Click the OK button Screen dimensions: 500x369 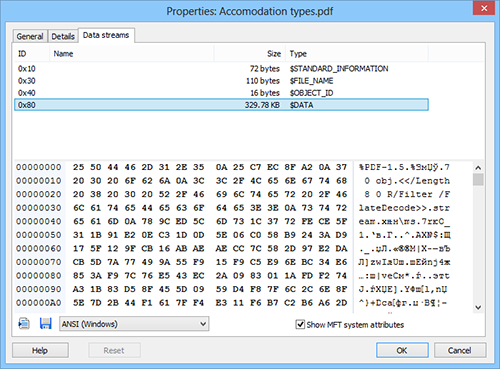[x=402, y=350]
